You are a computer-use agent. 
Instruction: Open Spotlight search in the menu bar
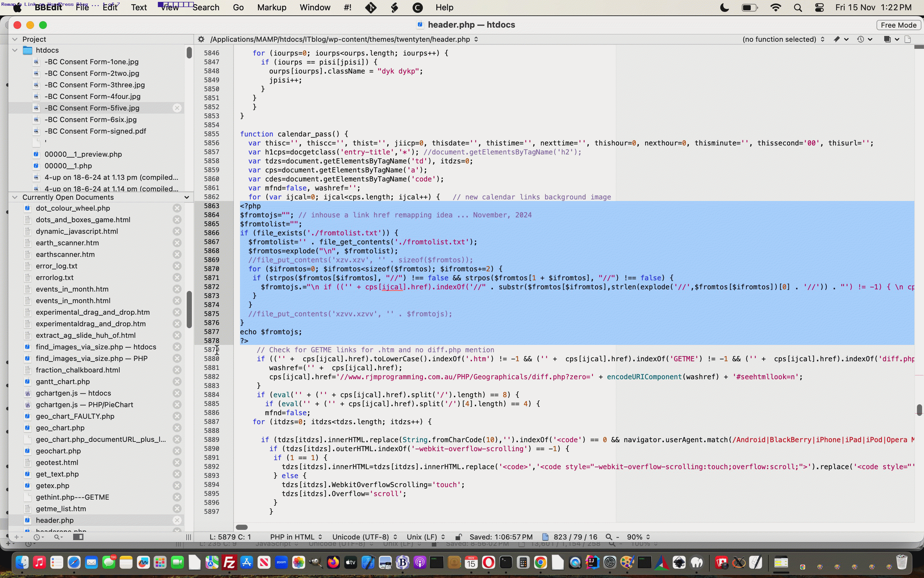tap(798, 8)
